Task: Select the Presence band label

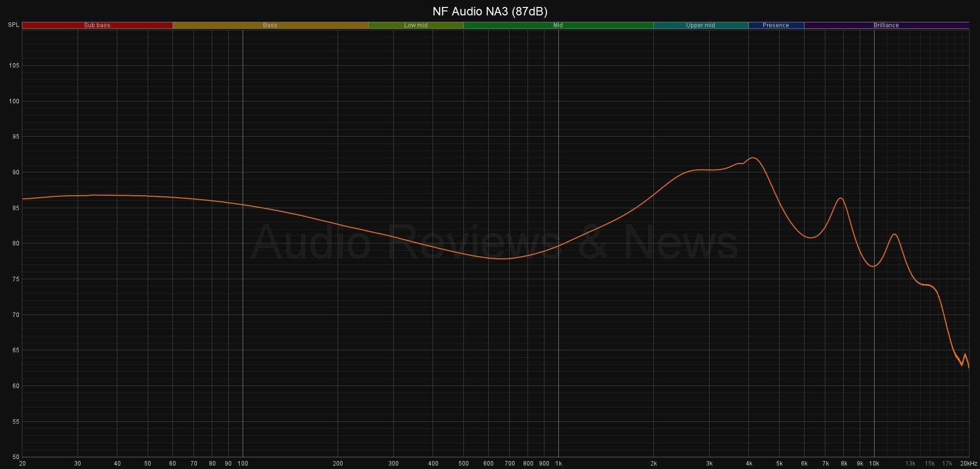Action: [x=776, y=25]
